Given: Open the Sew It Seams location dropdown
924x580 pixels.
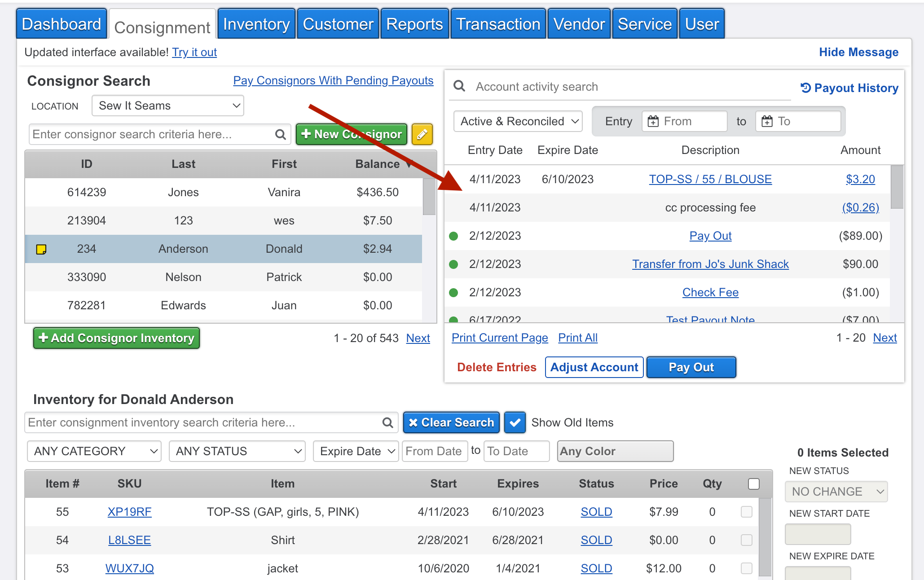Looking at the screenshot, I should tap(168, 106).
